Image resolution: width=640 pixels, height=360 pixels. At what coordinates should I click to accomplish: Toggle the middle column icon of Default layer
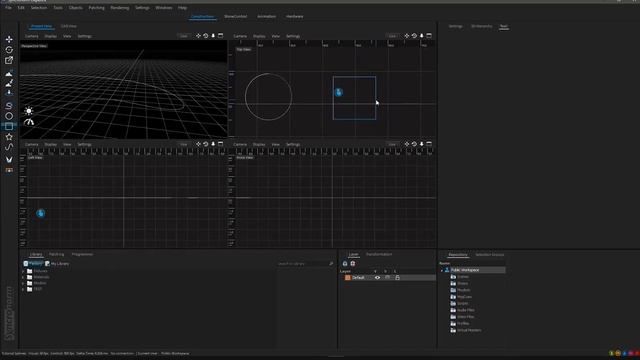click(x=387, y=278)
